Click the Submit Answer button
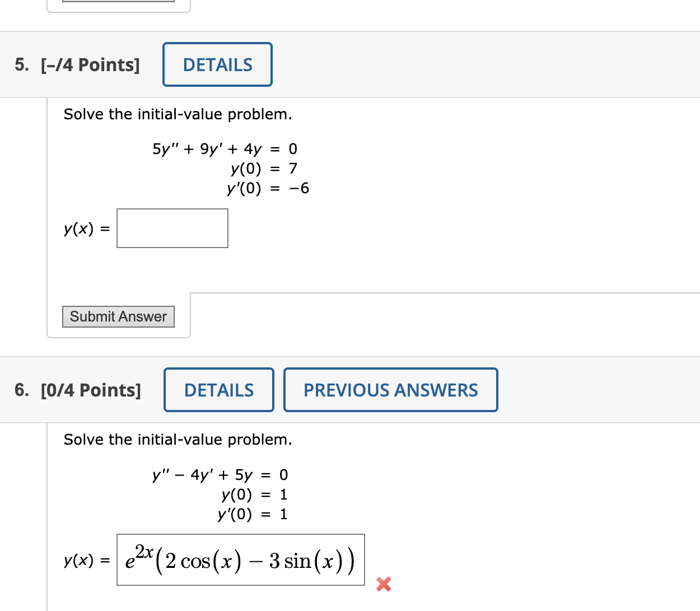 click(x=118, y=316)
